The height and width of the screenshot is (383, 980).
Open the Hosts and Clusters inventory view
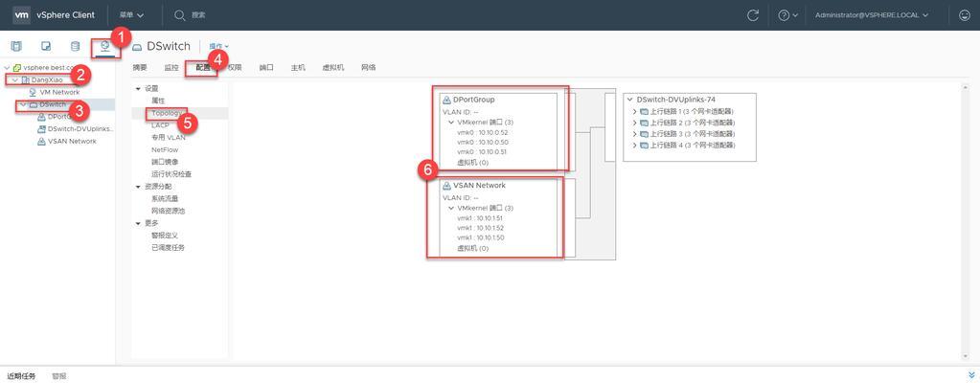coord(15,46)
